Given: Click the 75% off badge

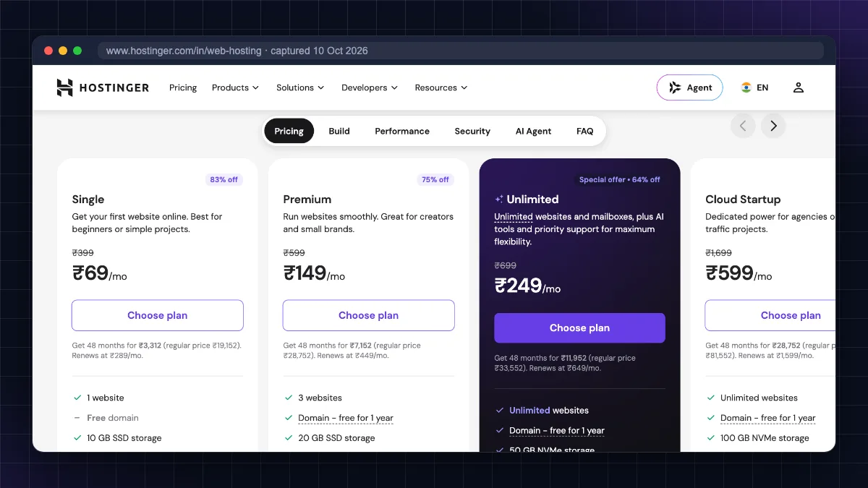Looking at the screenshot, I should pos(435,179).
